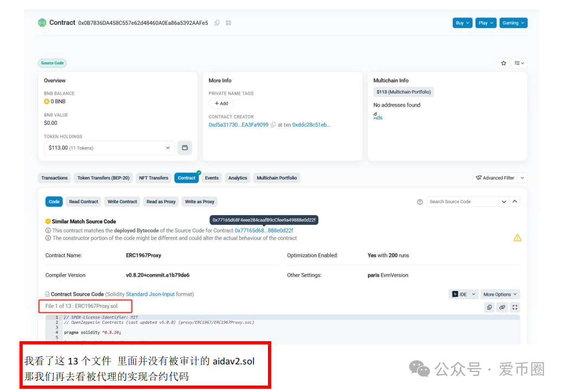The image size is (563, 392).
Task: Copy the contract address with the copy icon
Action: [217, 23]
